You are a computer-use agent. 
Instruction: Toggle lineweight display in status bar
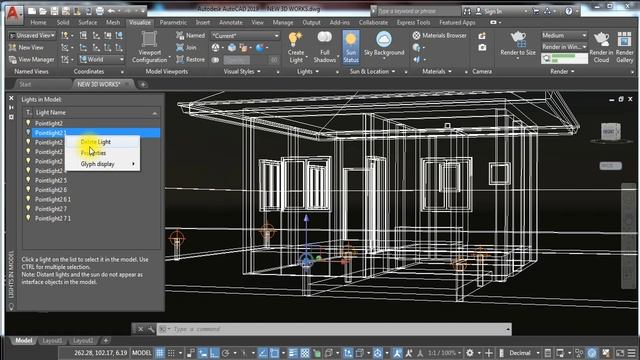point(293,353)
